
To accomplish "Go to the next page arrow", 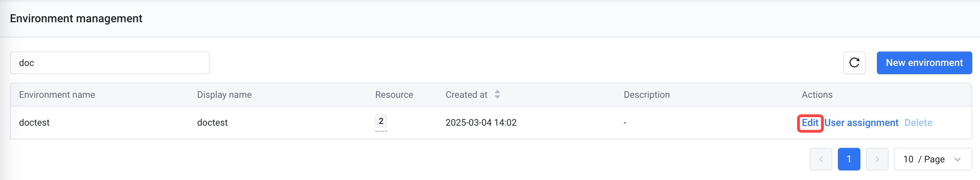I will (877, 159).
